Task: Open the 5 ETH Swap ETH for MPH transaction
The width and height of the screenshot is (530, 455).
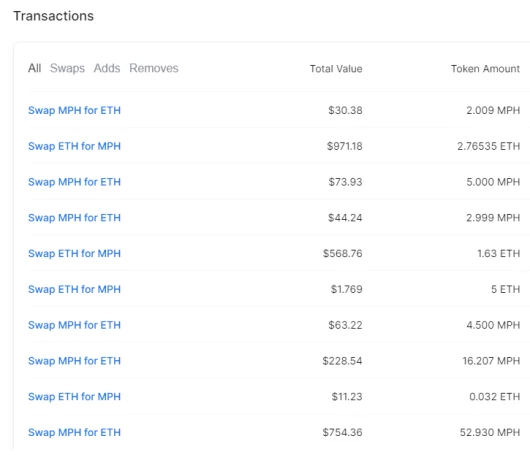Action: tap(74, 289)
